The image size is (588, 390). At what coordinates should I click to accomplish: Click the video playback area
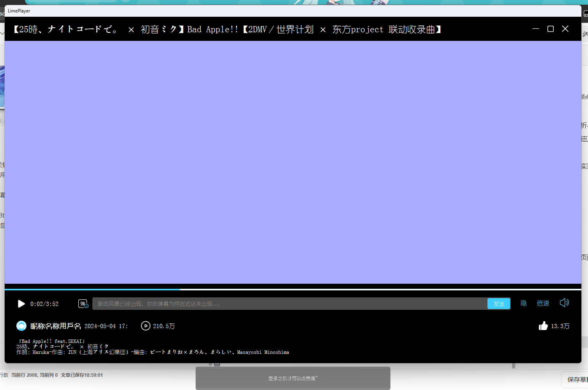[x=293, y=162]
